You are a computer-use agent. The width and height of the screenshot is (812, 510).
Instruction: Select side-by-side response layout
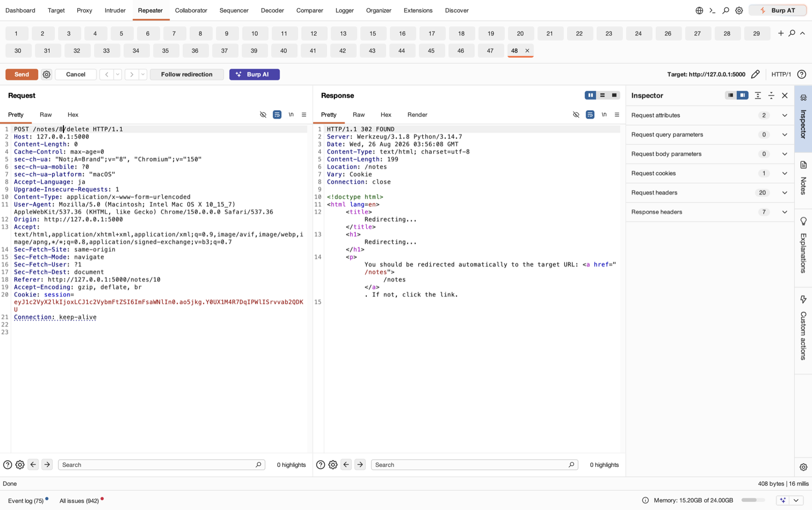click(590, 95)
